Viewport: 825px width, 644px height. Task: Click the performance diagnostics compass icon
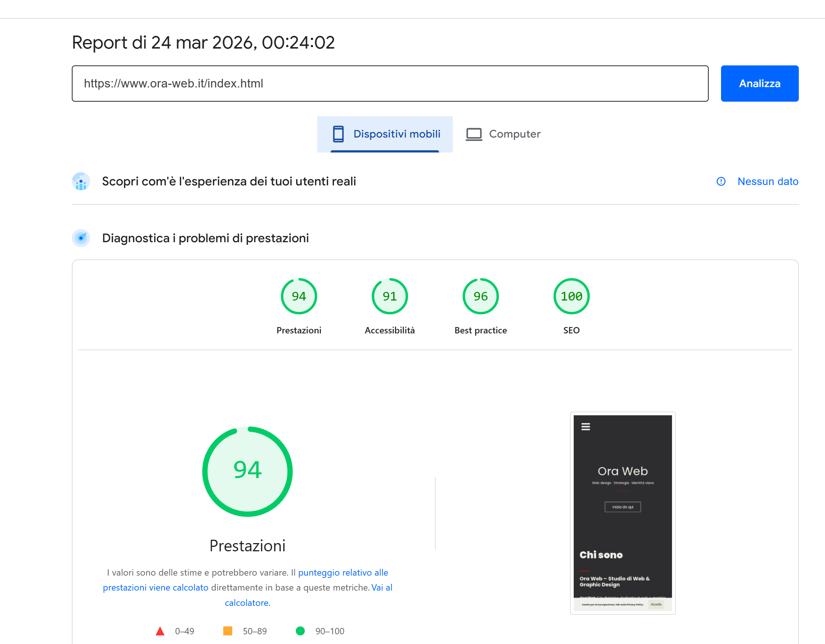tap(81, 238)
